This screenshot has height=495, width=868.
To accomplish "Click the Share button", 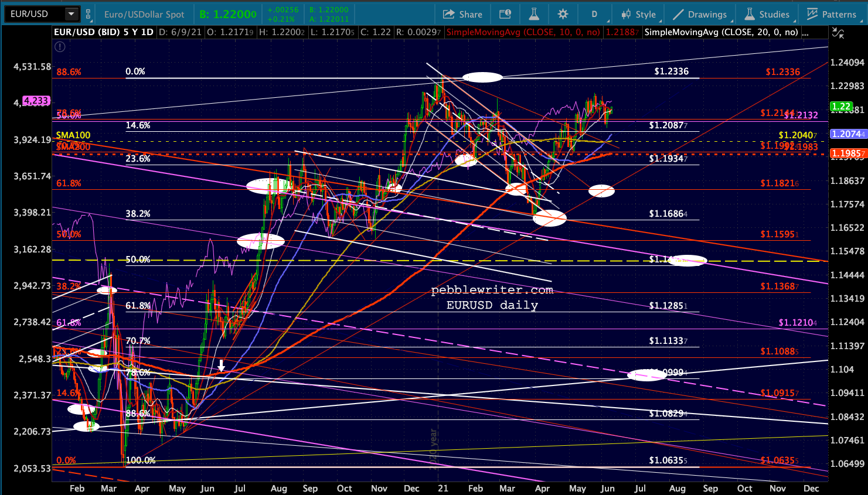I will [462, 14].
